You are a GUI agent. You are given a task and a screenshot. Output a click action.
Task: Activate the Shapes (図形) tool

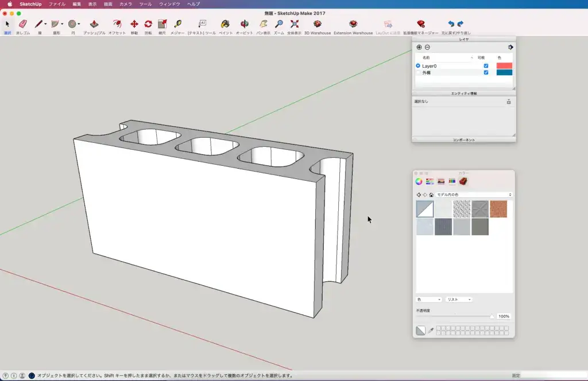pyautogui.click(x=55, y=24)
